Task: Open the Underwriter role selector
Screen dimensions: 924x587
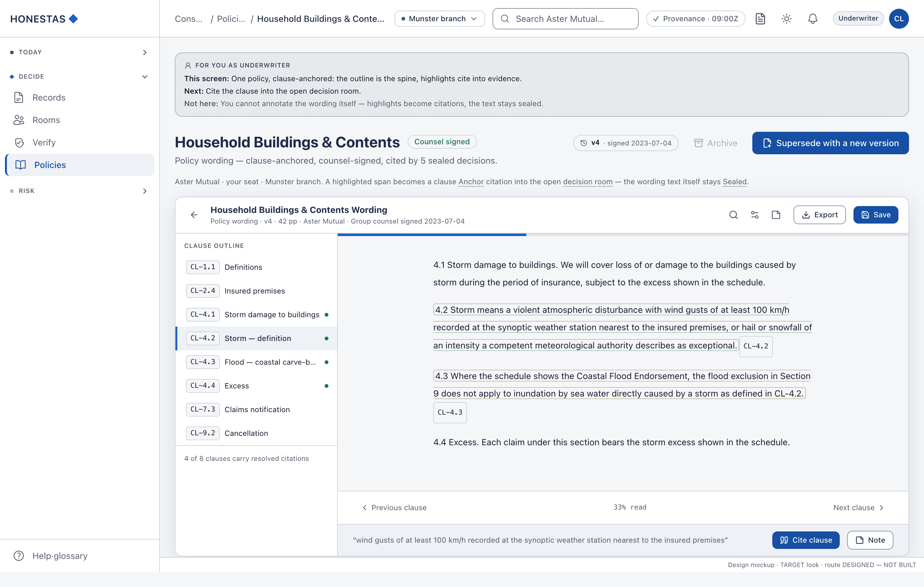Action: tap(858, 18)
